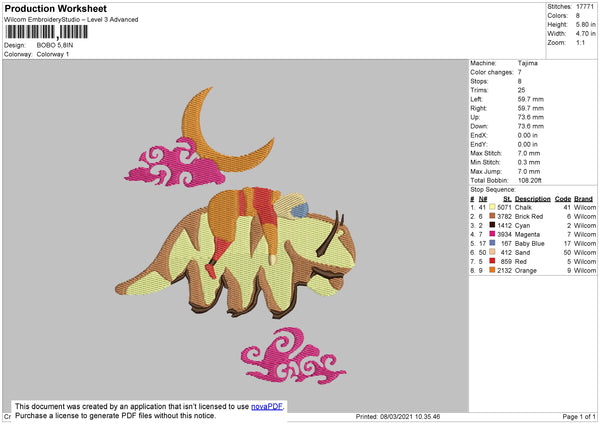Click the design name 'BOBO 5,8IN'

coord(55,45)
